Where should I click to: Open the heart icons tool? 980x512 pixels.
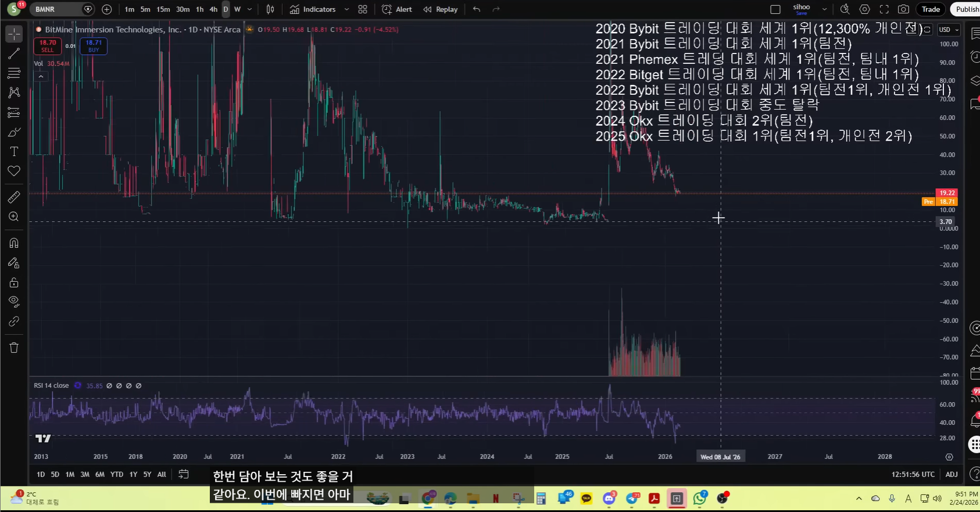tap(14, 171)
